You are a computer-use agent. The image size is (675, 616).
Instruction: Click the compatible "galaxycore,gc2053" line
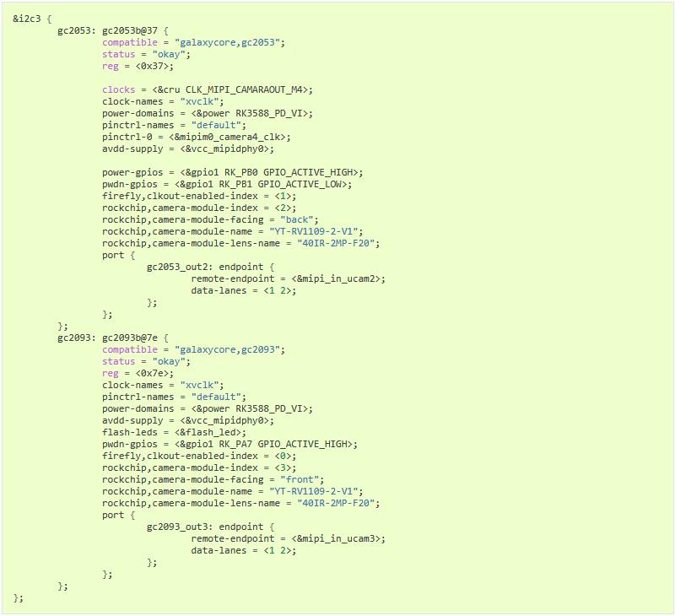click(193, 43)
